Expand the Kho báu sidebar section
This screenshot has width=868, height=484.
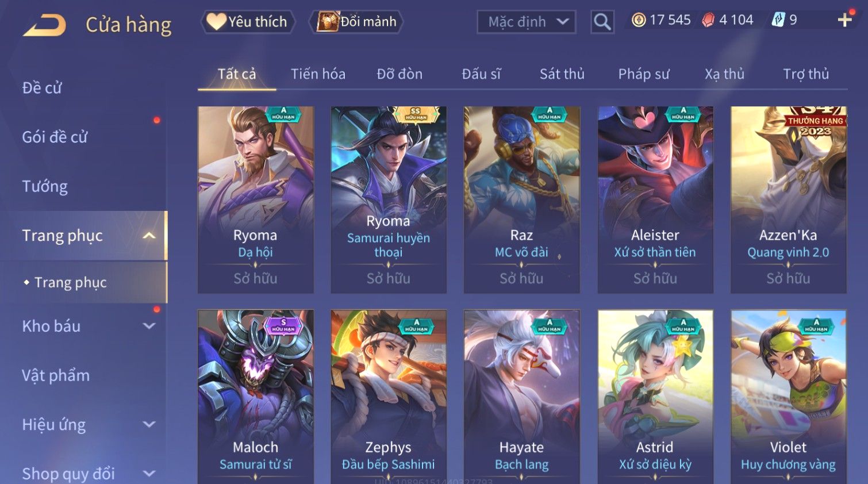coord(149,326)
